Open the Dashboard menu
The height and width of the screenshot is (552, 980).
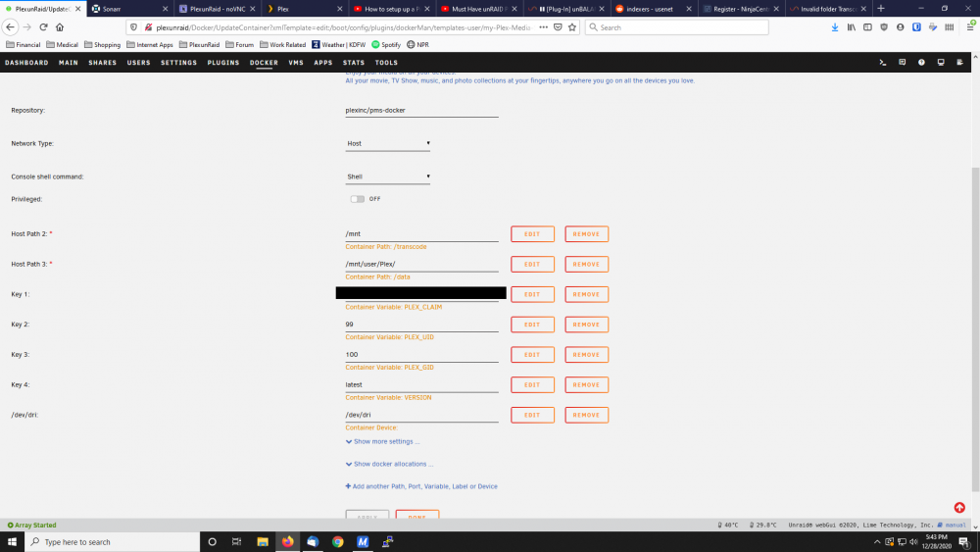(x=26, y=63)
